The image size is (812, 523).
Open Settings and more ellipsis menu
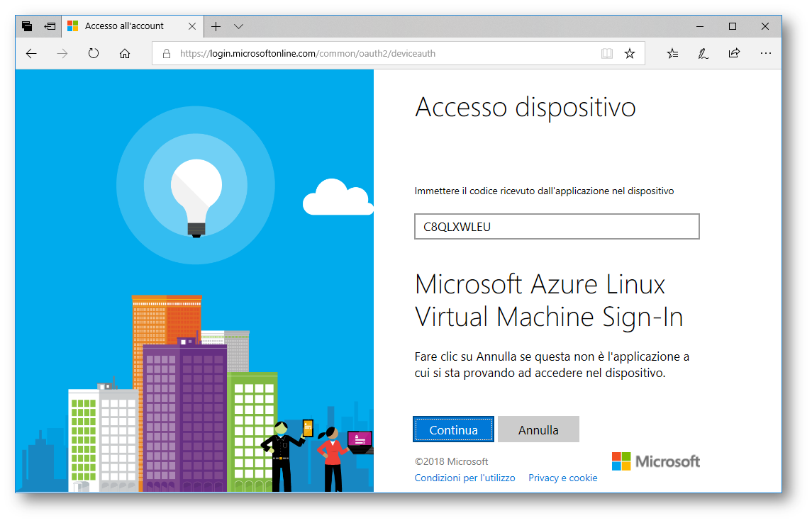(765, 53)
